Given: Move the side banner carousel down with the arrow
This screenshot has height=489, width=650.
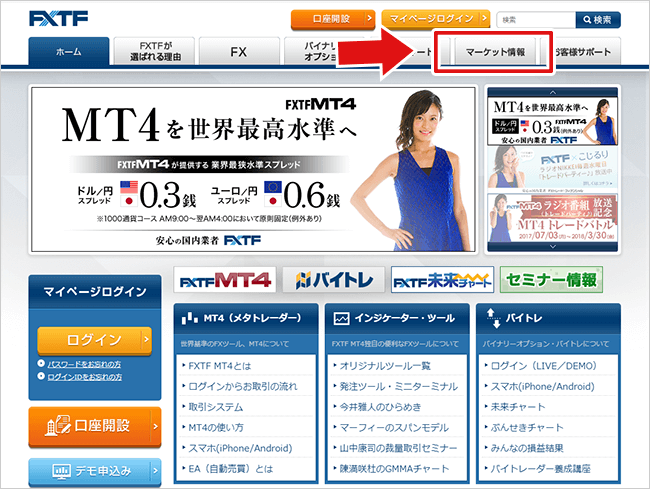Looking at the screenshot, I should coord(553,247).
